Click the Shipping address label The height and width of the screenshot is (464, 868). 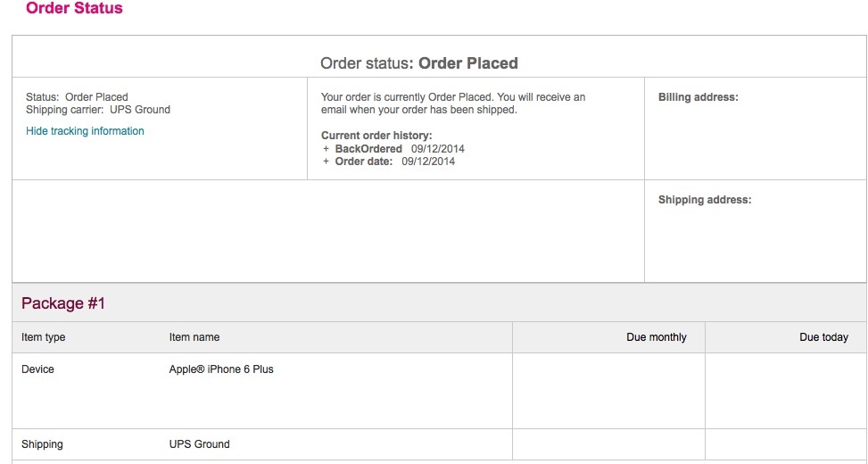(x=705, y=200)
